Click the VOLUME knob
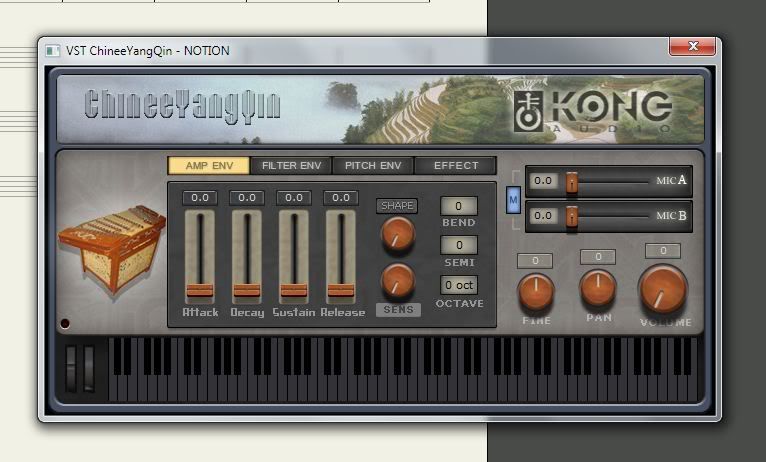 point(663,289)
